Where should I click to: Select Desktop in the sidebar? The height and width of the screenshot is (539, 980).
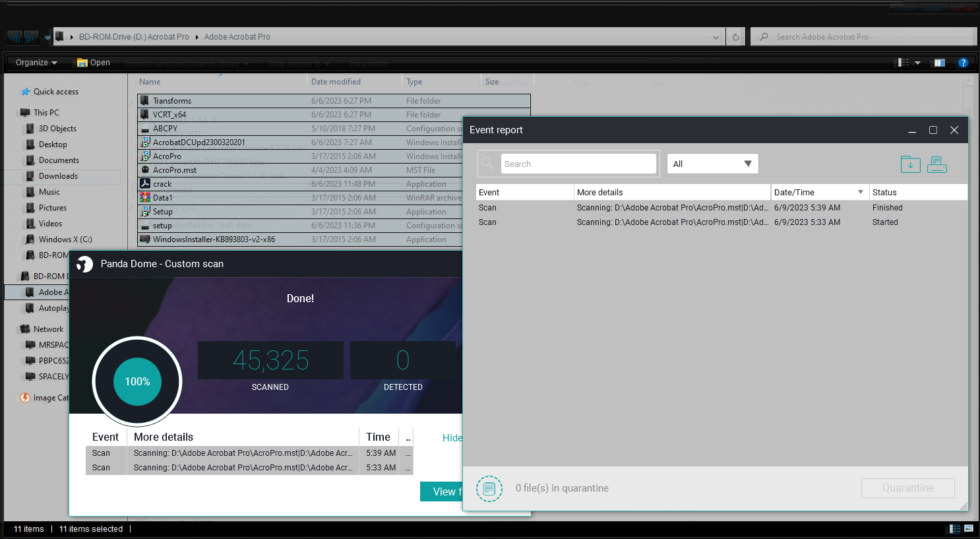click(x=53, y=144)
